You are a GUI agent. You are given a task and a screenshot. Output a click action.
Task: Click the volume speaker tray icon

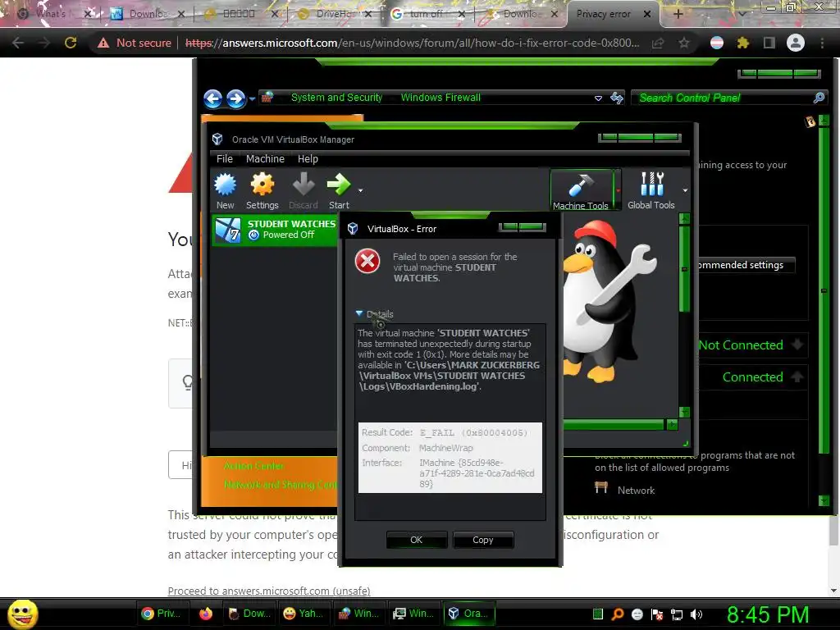(696, 614)
